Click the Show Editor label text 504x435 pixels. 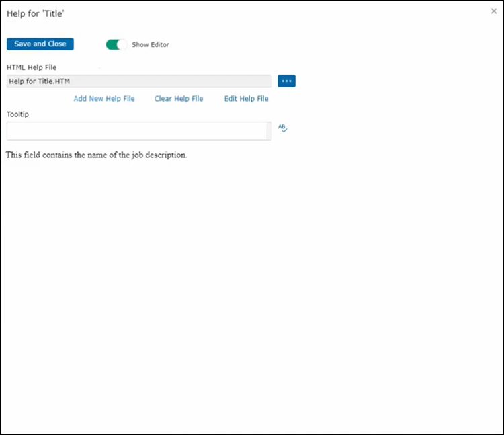coord(151,45)
